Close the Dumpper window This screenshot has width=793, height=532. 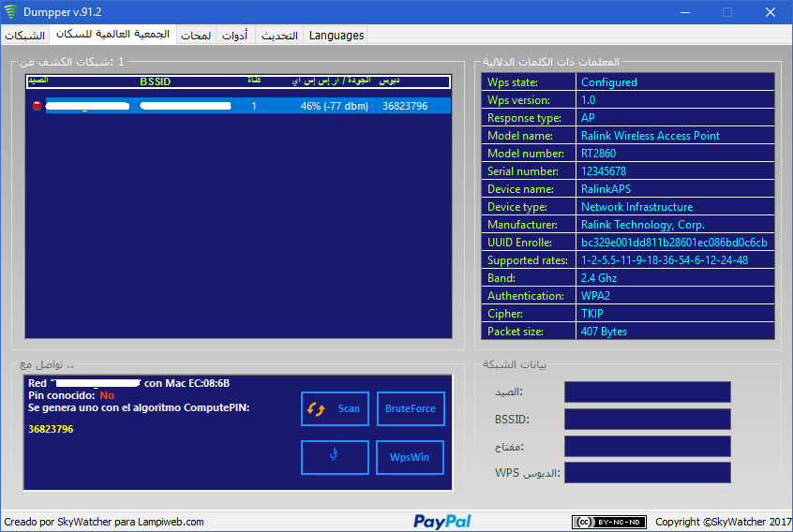tap(771, 12)
